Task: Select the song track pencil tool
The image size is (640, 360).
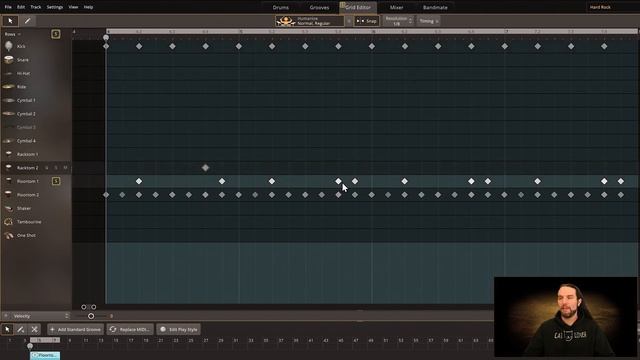Action: click(x=21, y=329)
